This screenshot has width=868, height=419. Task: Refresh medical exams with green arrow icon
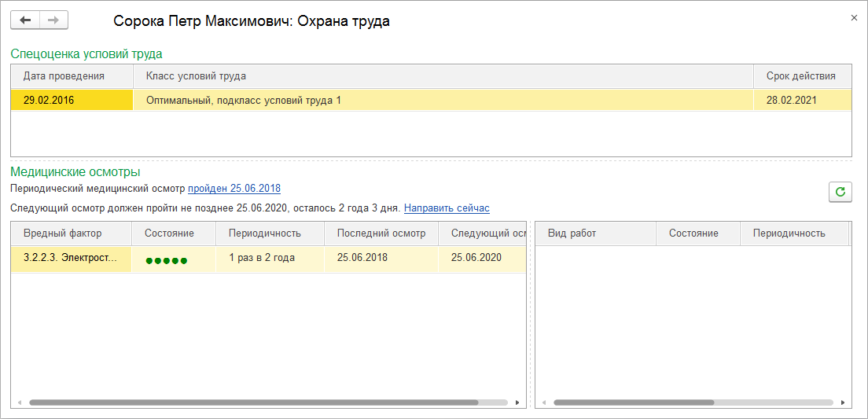point(840,192)
